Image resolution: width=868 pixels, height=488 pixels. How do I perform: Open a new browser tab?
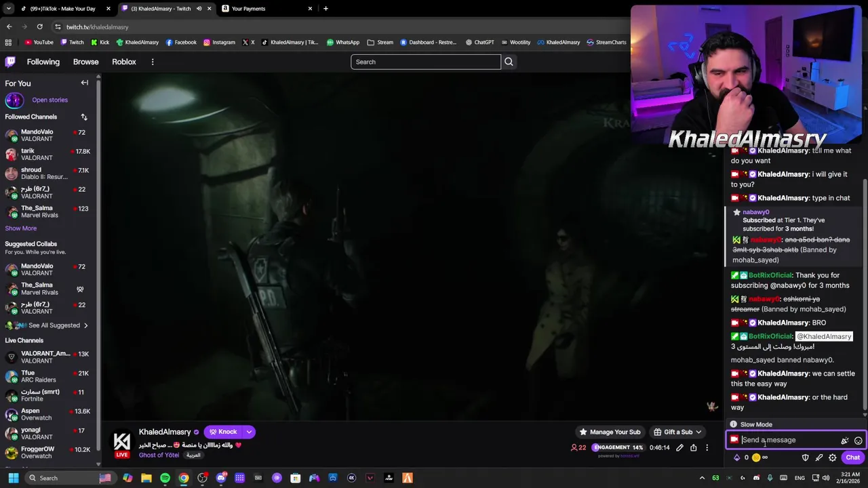tap(325, 9)
